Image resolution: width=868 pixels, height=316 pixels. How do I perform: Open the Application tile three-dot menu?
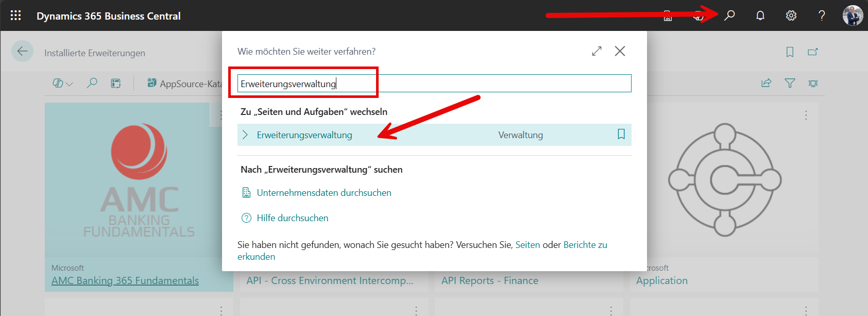806,115
